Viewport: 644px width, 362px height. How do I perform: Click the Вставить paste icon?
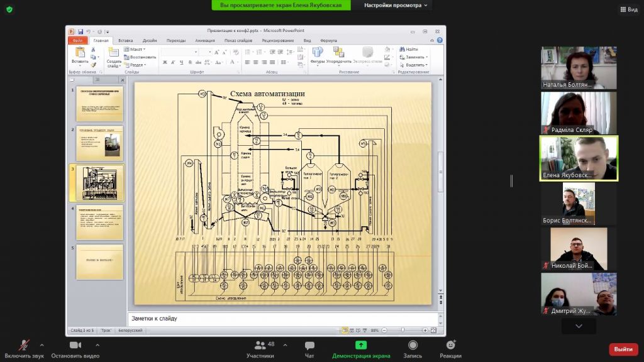(x=80, y=55)
